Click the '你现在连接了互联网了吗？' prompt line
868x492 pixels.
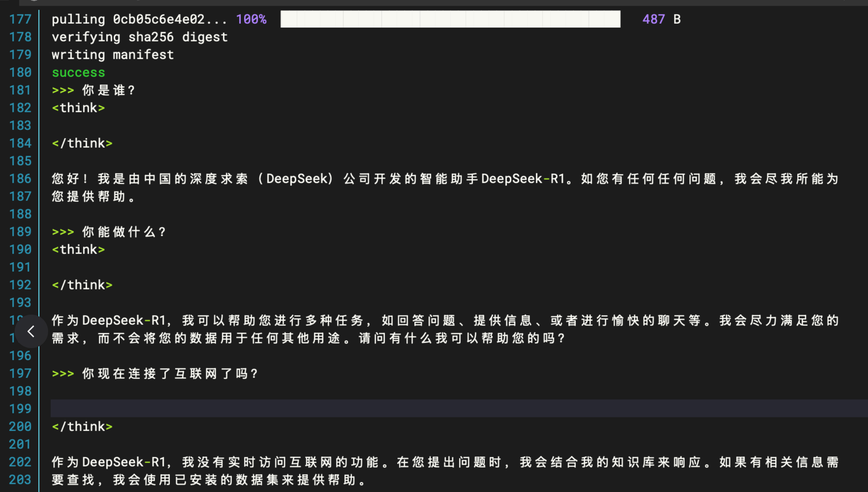pos(170,374)
